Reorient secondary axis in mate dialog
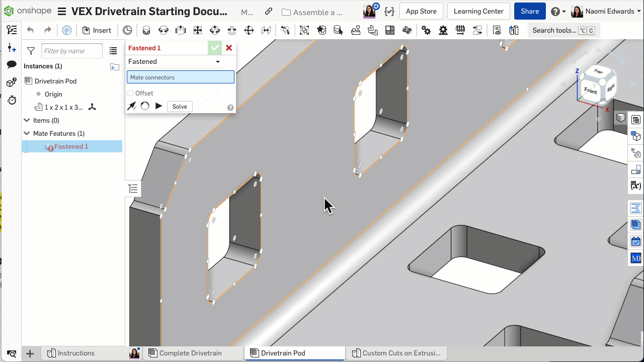 coord(145,106)
